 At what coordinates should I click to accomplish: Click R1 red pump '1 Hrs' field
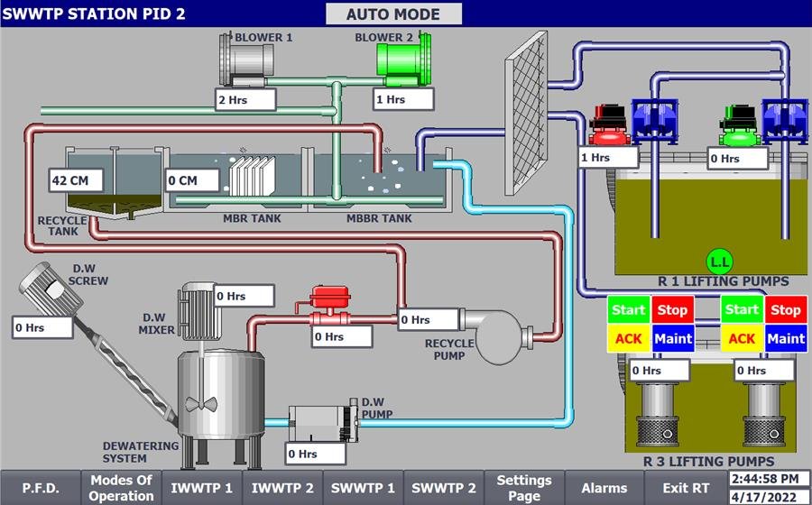pyautogui.click(x=608, y=157)
